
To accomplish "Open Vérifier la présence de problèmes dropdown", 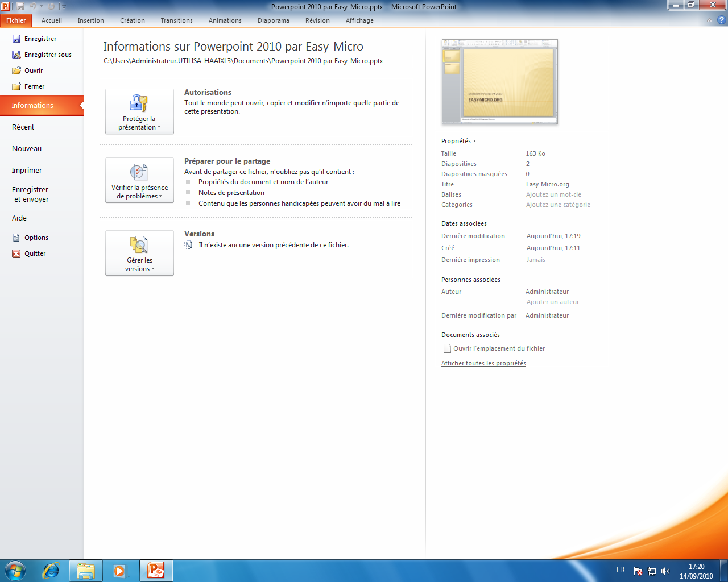I will [139, 180].
